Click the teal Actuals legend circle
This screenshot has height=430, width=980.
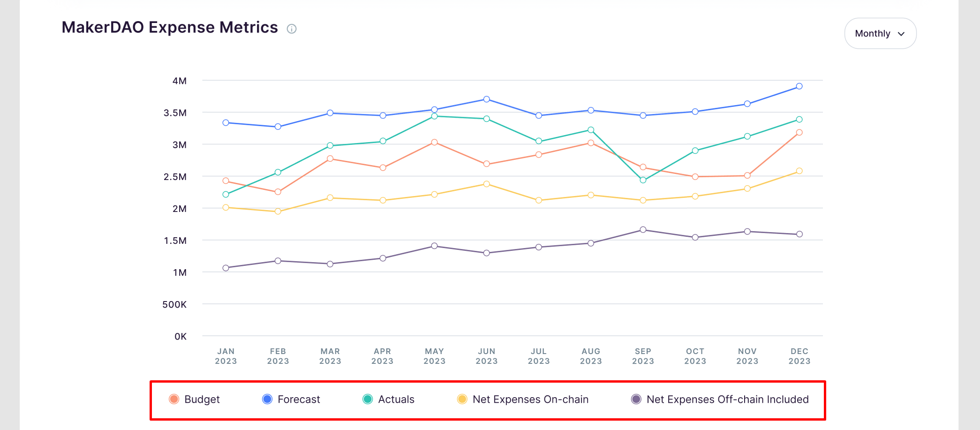[368, 399]
